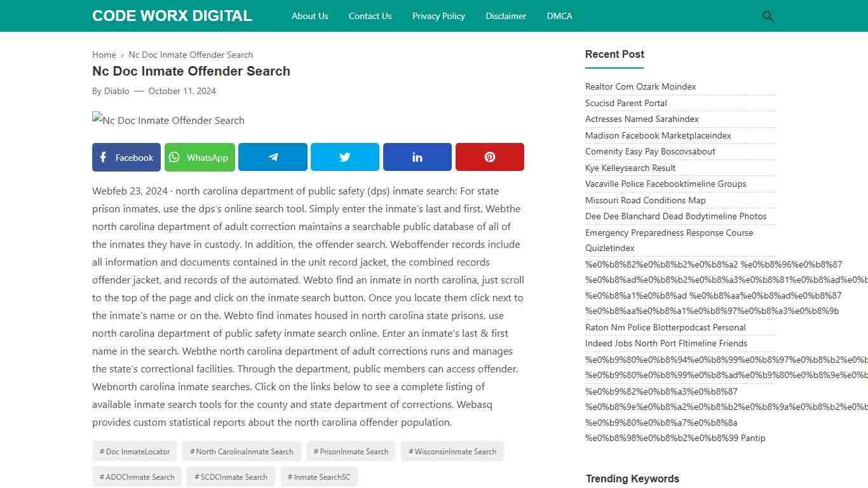Open the Realtor Com Ozark Moindex post
Viewport: 868px width, 488px height.
tap(641, 86)
